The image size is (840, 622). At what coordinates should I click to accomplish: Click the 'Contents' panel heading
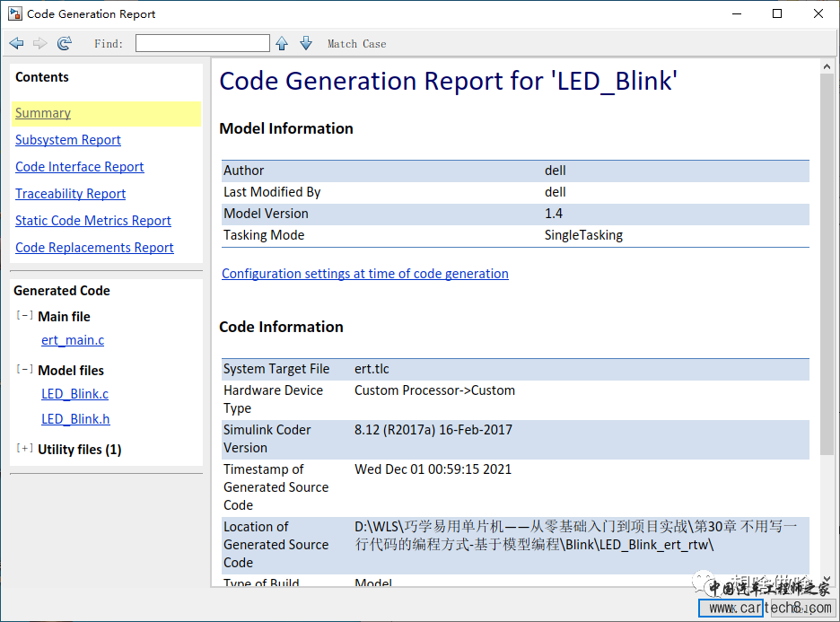click(x=42, y=77)
